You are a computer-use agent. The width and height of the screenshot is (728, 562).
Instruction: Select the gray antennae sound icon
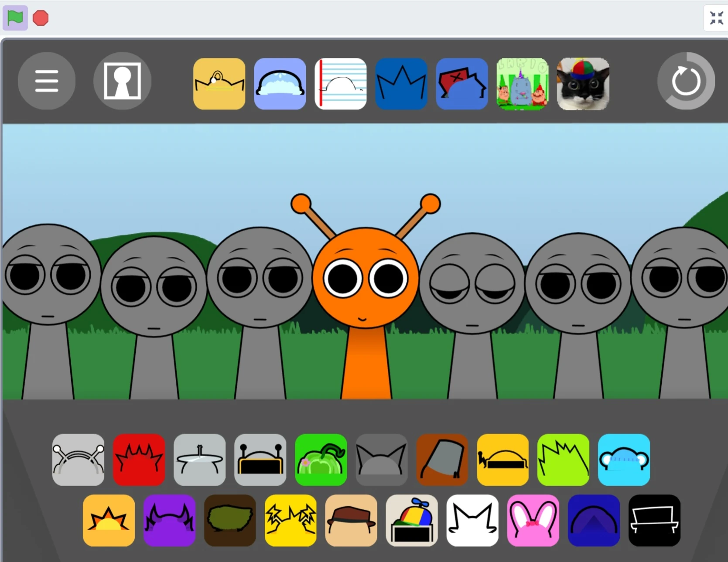[78, 460]
